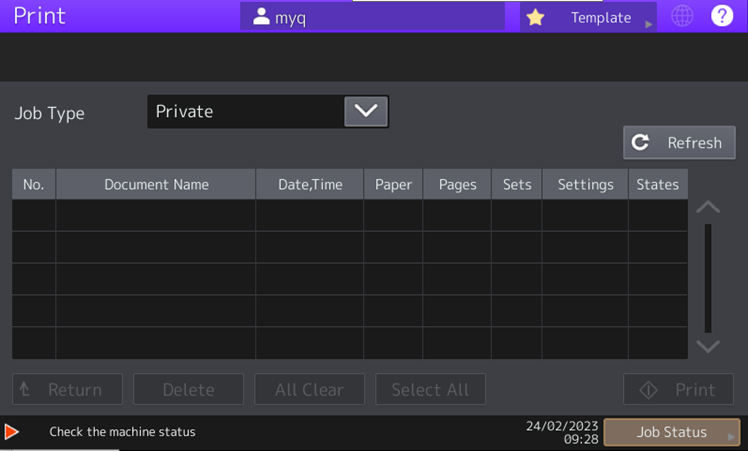Viewport: 748px width, 451px height.
Task: Click All Clear button
Action: [309, 389]
